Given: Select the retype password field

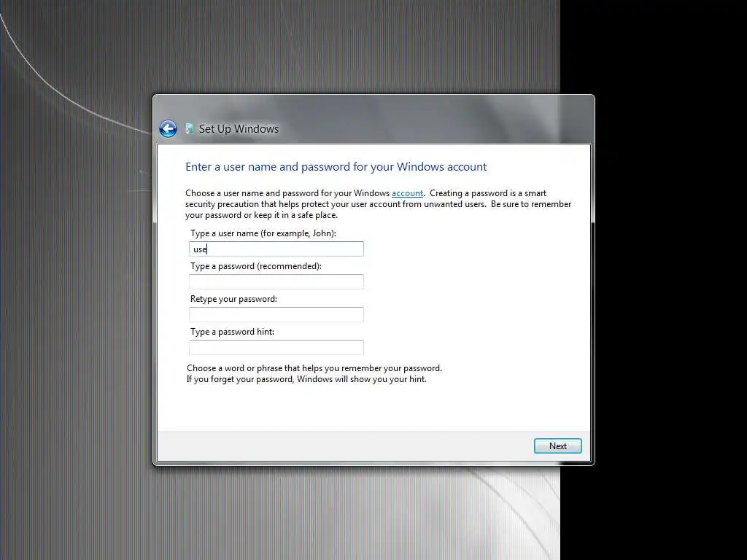Looking at the screenshot, I should [276, 315].
